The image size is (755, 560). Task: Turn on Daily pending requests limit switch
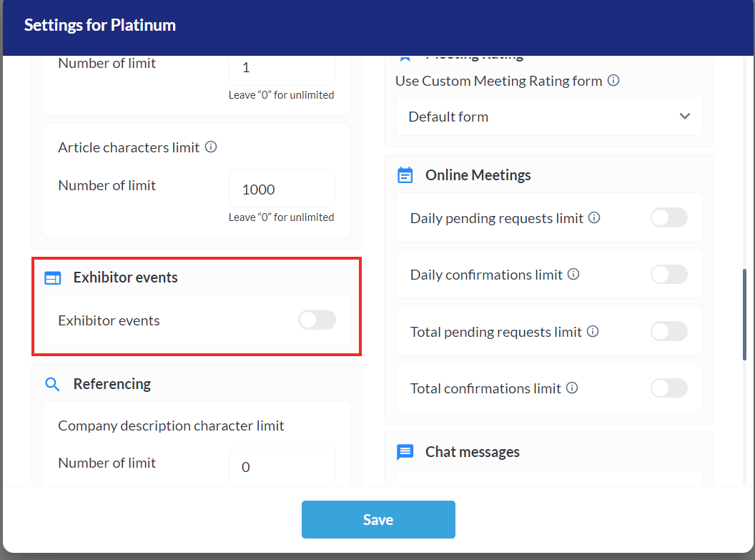[668, 217]
